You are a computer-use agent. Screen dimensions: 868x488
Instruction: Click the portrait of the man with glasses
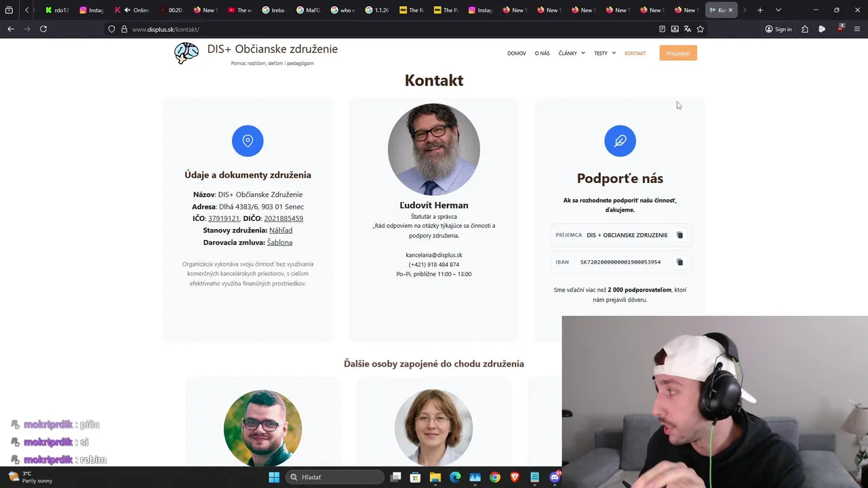(x=262, y=428)
